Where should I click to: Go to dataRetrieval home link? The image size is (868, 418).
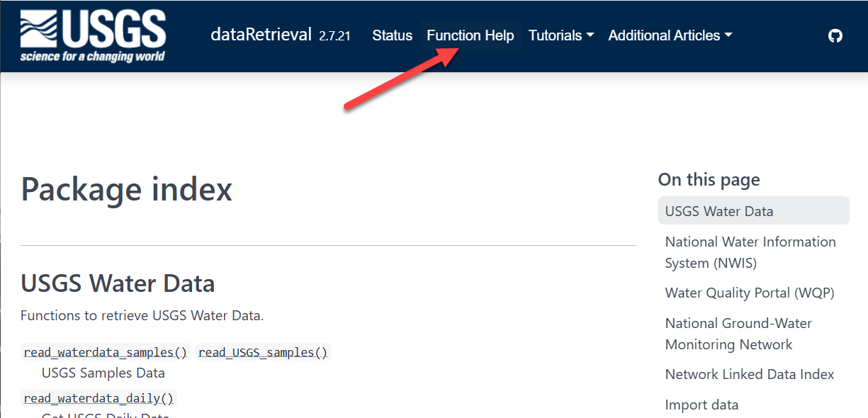[261, 35]
